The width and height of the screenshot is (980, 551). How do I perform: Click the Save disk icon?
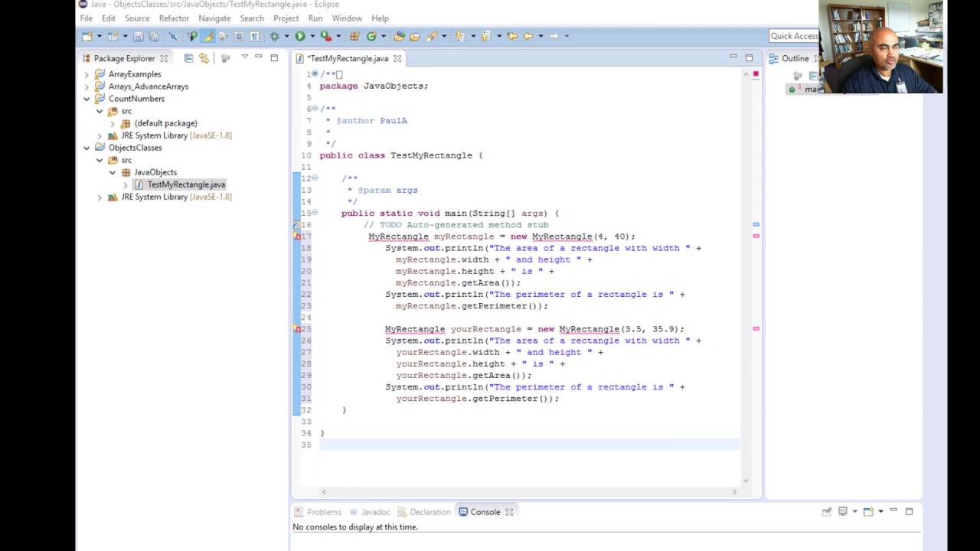pyautogui.click(x=139, y=36)
